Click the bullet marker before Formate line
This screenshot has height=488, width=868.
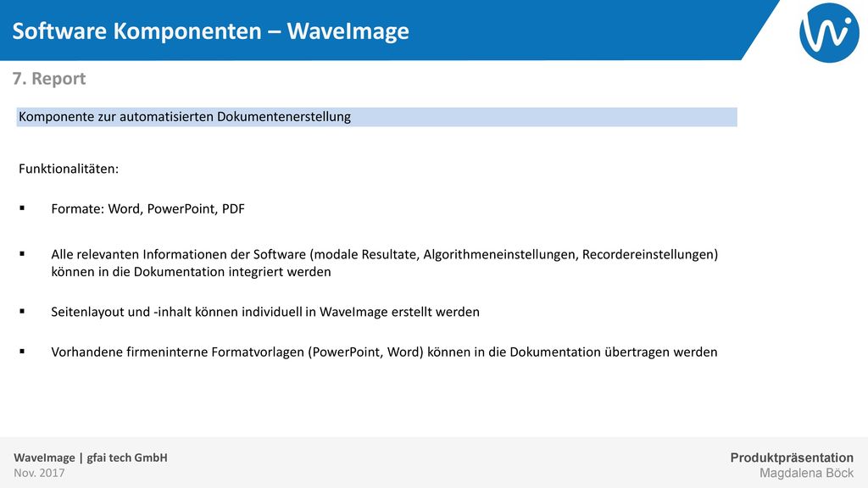click(x=22, y=208)
